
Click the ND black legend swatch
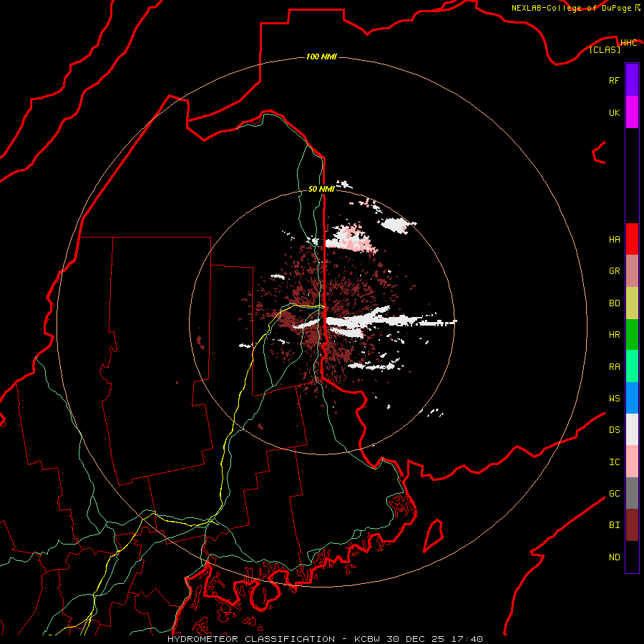click(632, 557)
